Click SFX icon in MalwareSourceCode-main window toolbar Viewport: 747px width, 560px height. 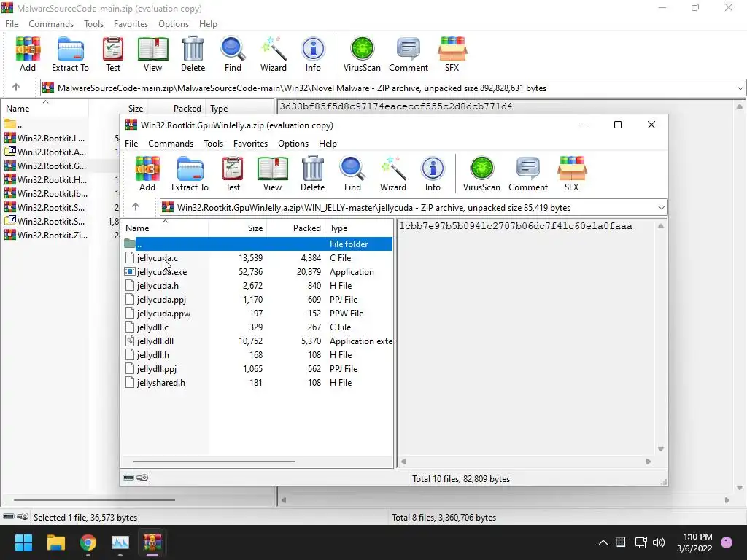pyautogui.click(x=452, y=54)
